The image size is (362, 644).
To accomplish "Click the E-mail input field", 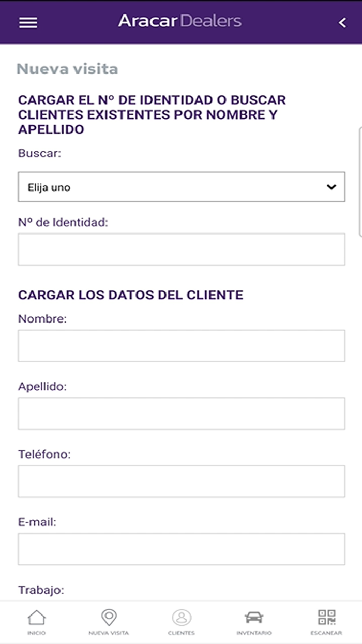I will click(181, 549).
